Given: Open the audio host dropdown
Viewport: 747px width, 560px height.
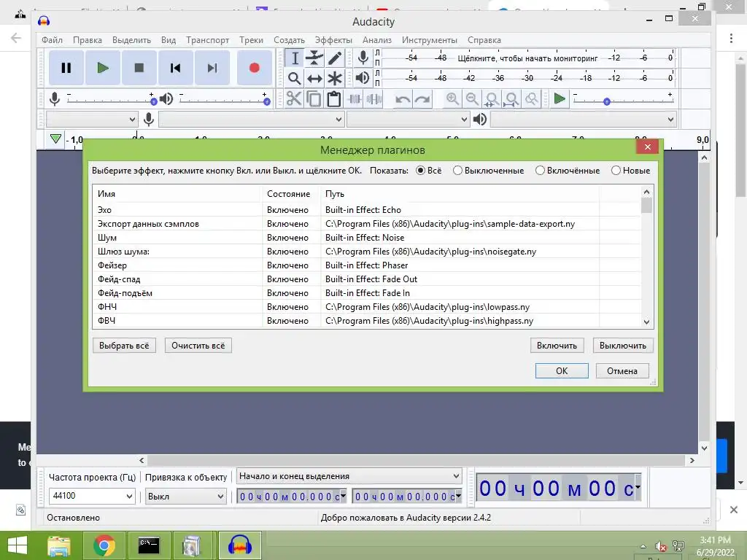Looking at the screenshot, I should [x=92, y=119].
